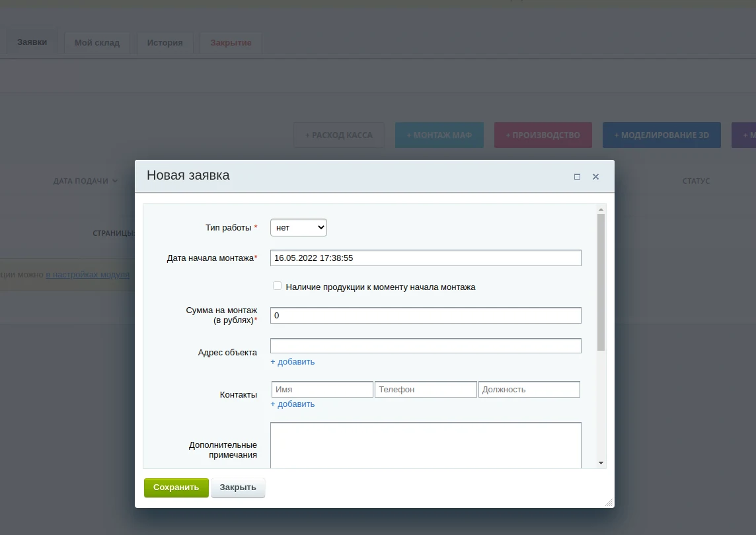Click the + ПРОИЗВОДСТВО button
The width and height of the screenshot is (756, 535).
click(543, 135)
